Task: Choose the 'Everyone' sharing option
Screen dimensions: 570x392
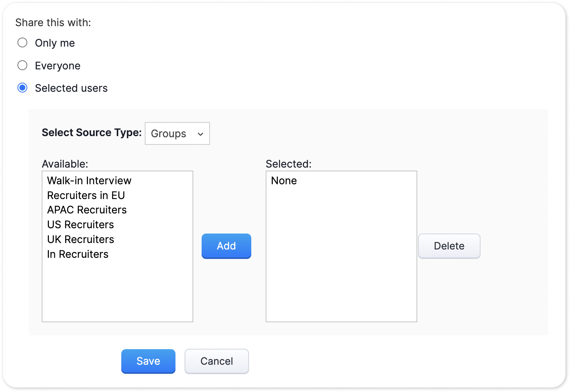Action: coord(23,66)
